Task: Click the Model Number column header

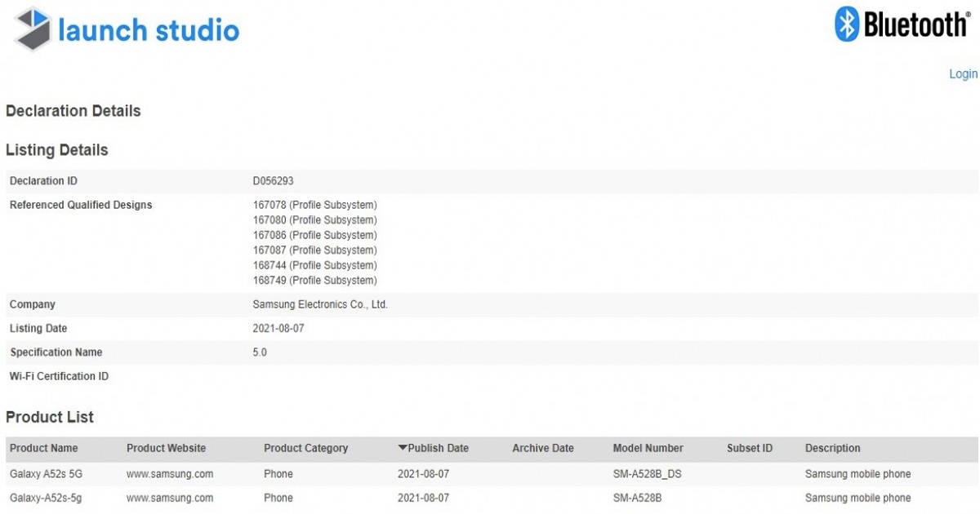Action: [x=647, y=448]
